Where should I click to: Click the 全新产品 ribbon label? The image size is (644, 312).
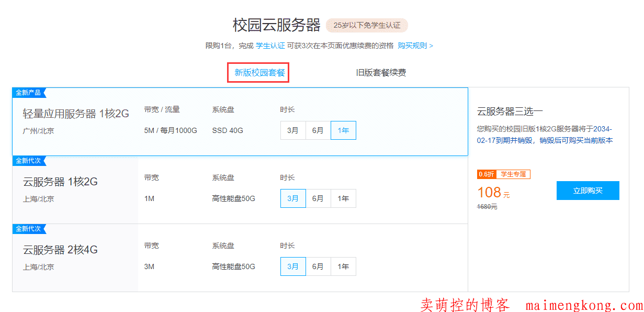28,93
